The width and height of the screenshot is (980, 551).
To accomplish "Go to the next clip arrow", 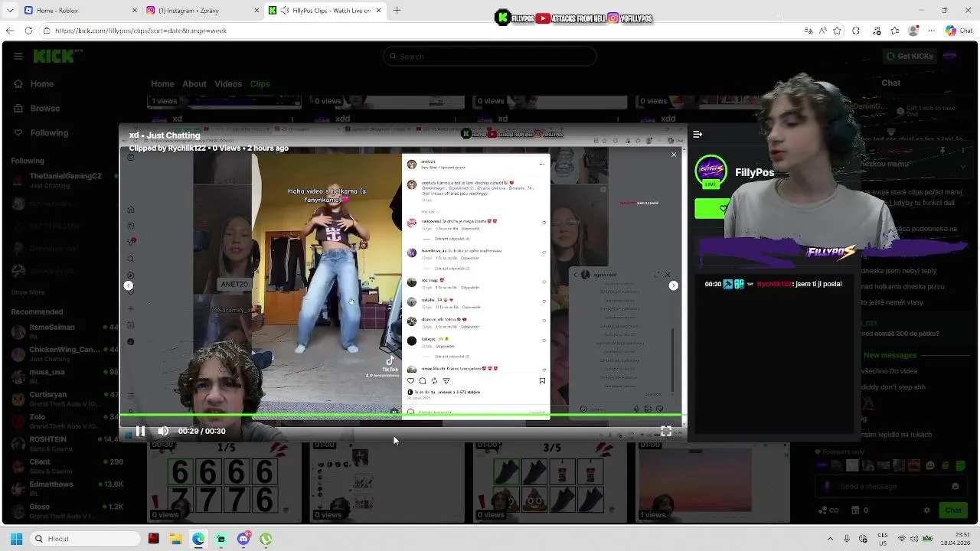I will pos(673,285).
